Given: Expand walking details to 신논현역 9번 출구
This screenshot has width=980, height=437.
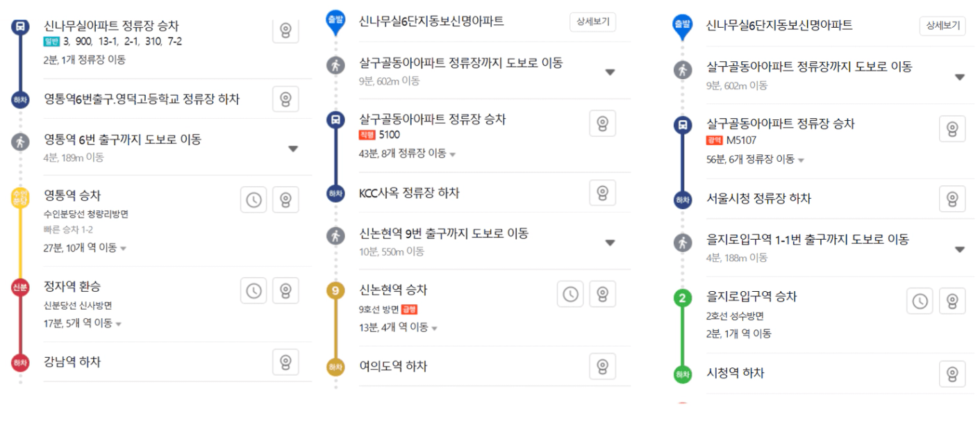Looking at the screenshot, I should 610,243.
